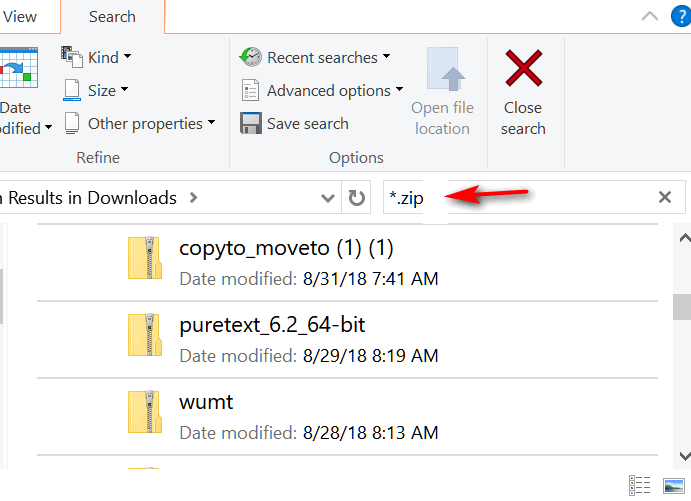Click date modified 8/29/18 8:19 AM
This screenshot has height=501, width=691.
(x=371, y=356)
